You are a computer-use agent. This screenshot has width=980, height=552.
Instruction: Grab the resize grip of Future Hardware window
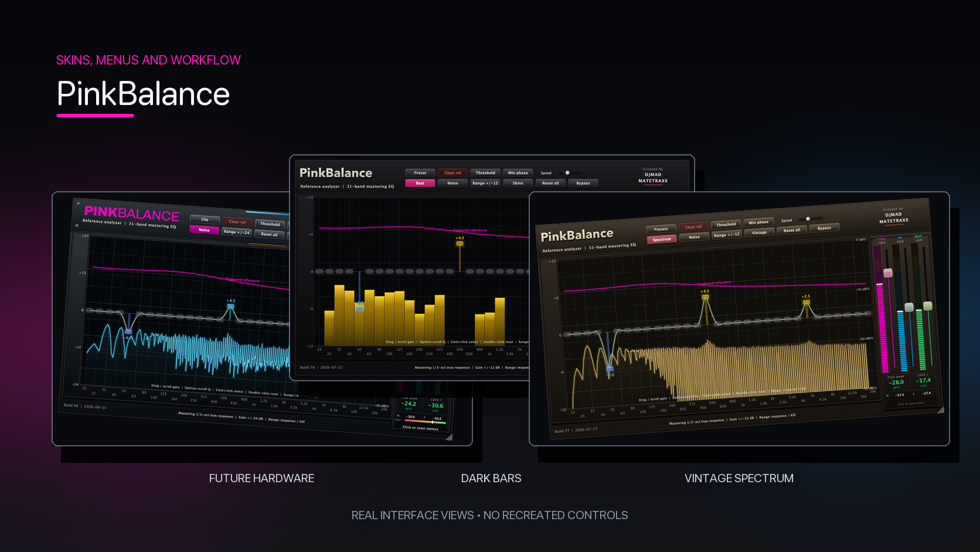click(450, 438)
